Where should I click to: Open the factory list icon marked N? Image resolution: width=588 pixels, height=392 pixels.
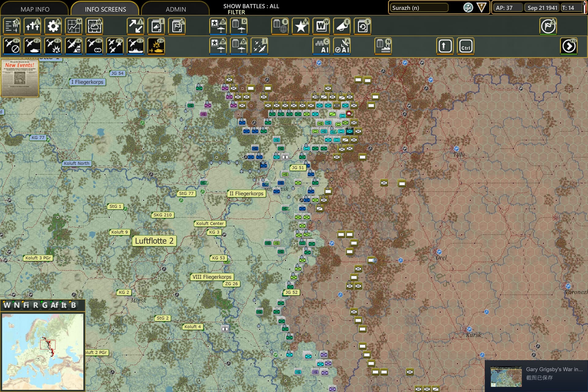tap(383, 46)
